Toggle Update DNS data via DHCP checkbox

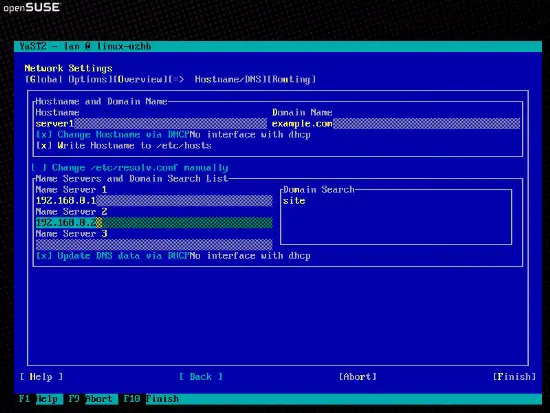click(113, 256)
